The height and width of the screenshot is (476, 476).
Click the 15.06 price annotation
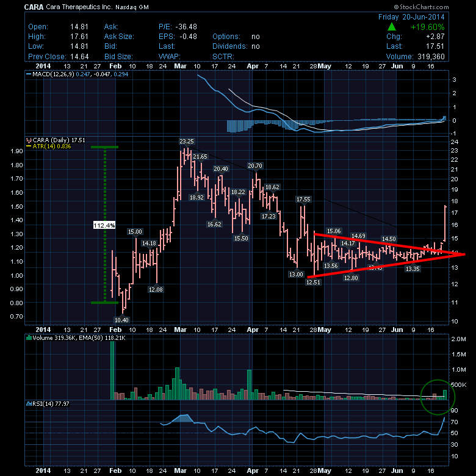[334, 231]
